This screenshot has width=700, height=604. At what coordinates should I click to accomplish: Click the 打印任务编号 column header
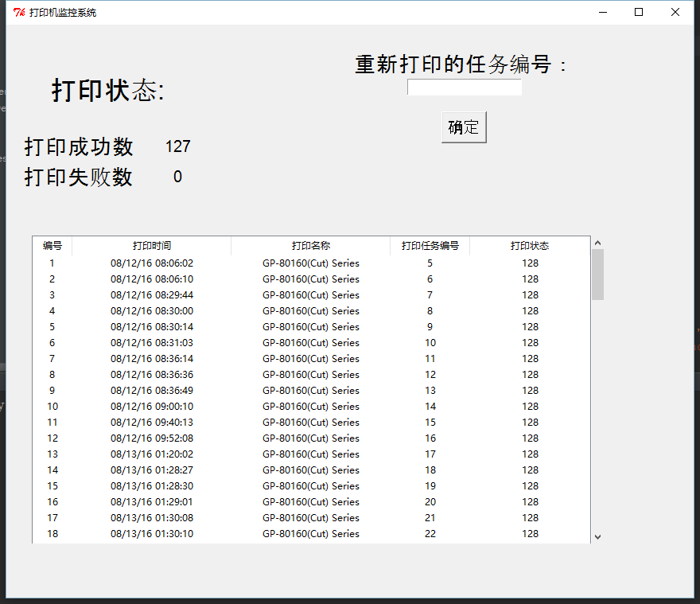tap(430, 246)
